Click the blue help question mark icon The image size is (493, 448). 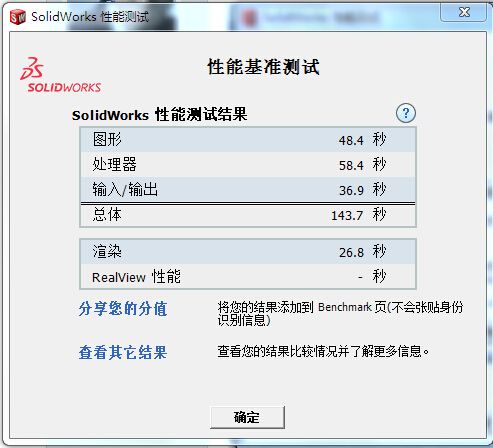tap(406, 113)
